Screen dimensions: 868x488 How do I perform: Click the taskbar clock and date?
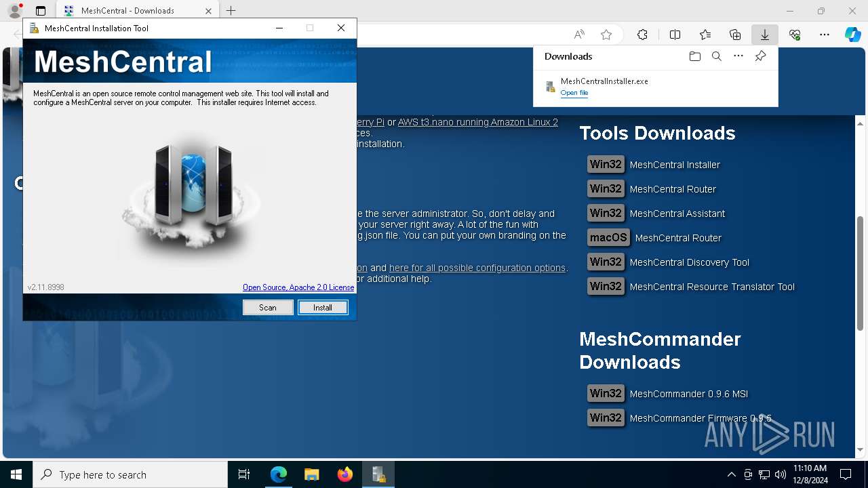[810, 474]
